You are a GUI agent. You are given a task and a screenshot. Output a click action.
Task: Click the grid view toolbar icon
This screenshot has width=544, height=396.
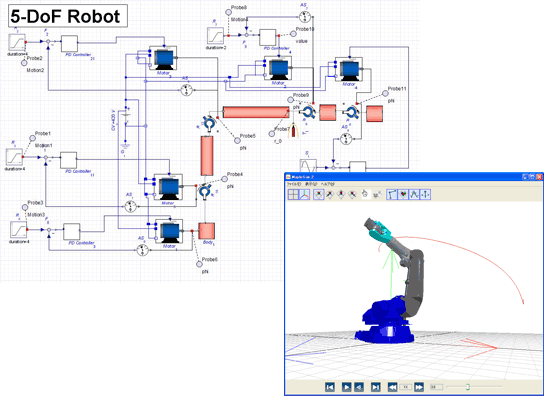coord(294,194)
